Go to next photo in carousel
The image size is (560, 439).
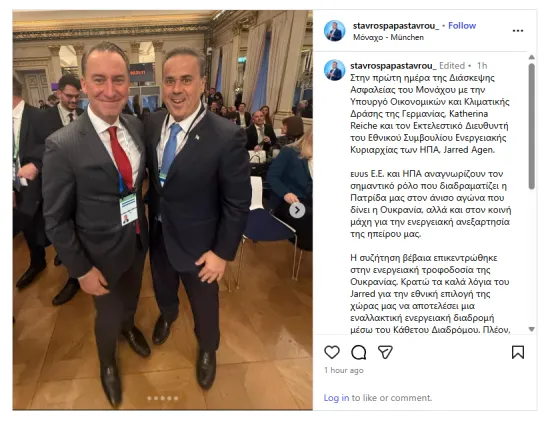point(297,210)
